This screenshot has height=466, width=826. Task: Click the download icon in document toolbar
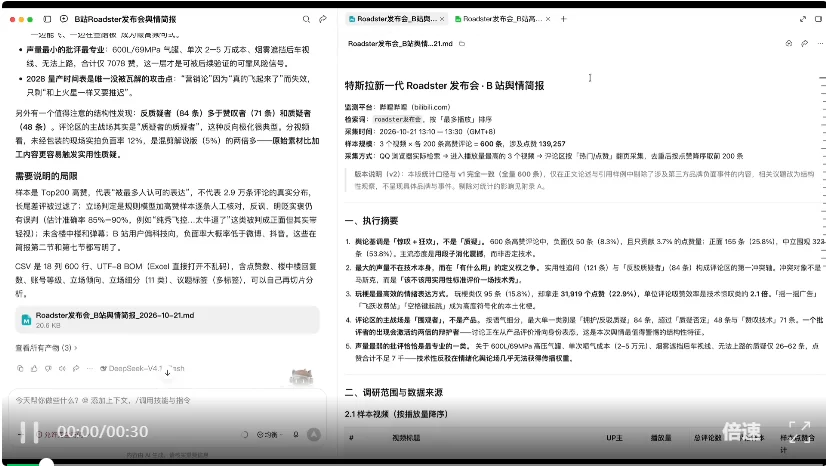tap(789, 44)
